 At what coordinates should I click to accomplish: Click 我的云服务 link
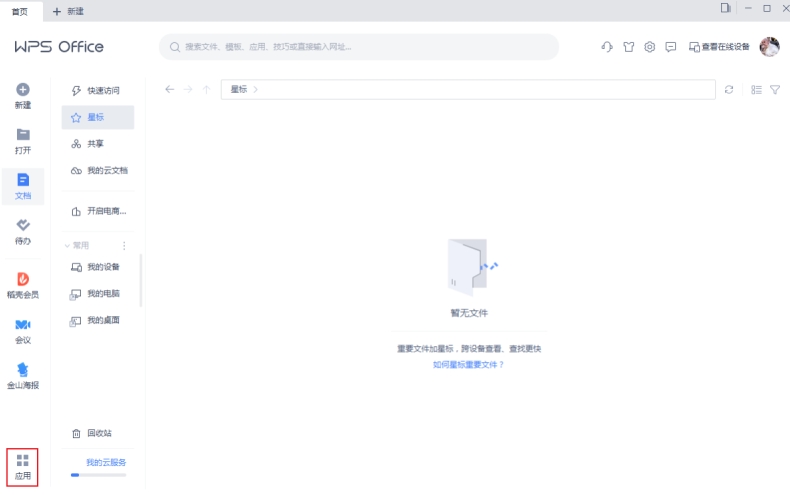(106, 462)
